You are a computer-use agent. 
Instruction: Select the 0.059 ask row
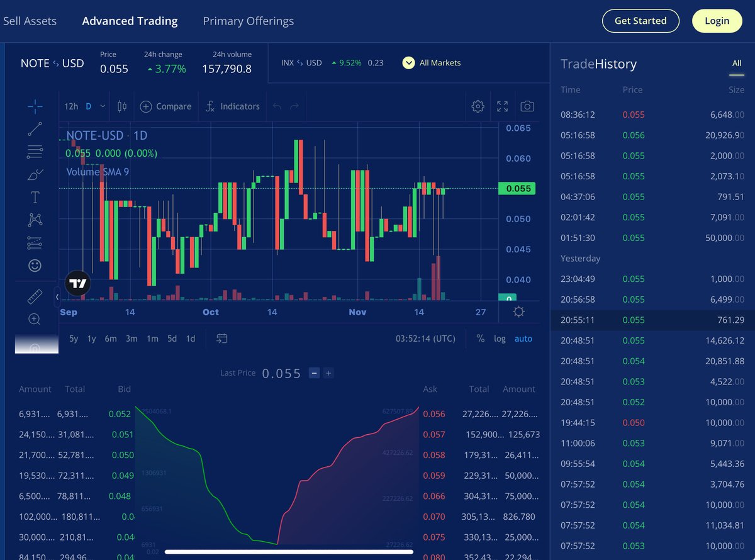(481, 476)
